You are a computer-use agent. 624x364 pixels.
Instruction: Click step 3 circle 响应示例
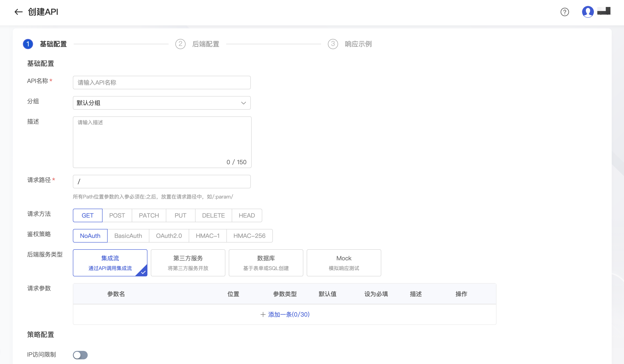coord(333,44)
